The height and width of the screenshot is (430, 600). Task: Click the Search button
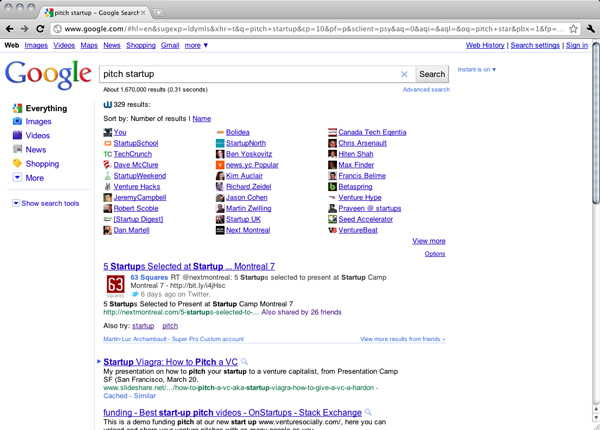[x=432, y=74]
